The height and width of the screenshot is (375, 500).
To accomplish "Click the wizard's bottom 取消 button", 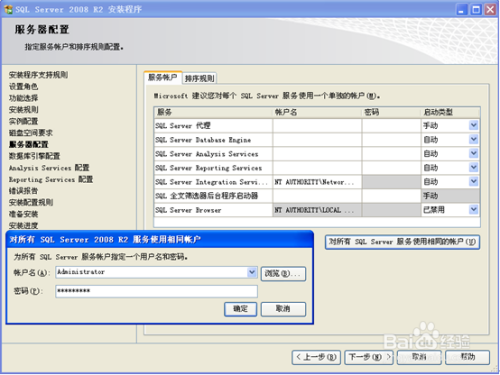I will (419, 357).
